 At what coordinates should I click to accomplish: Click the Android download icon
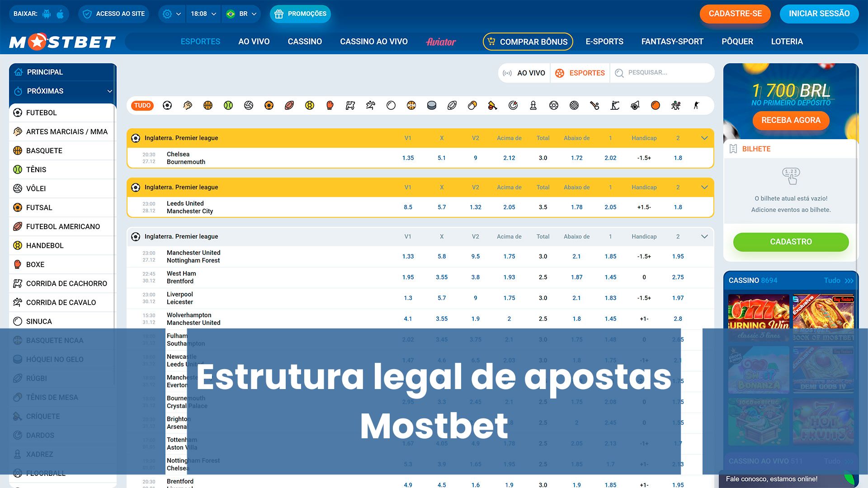[47, 14]
